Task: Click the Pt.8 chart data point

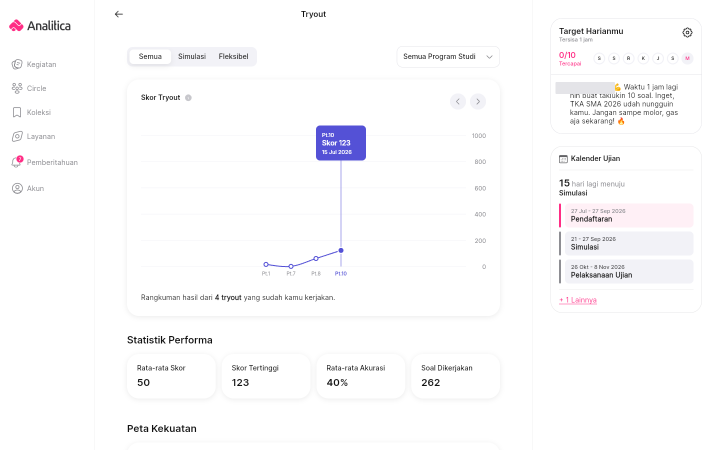Action: [316, 259]
